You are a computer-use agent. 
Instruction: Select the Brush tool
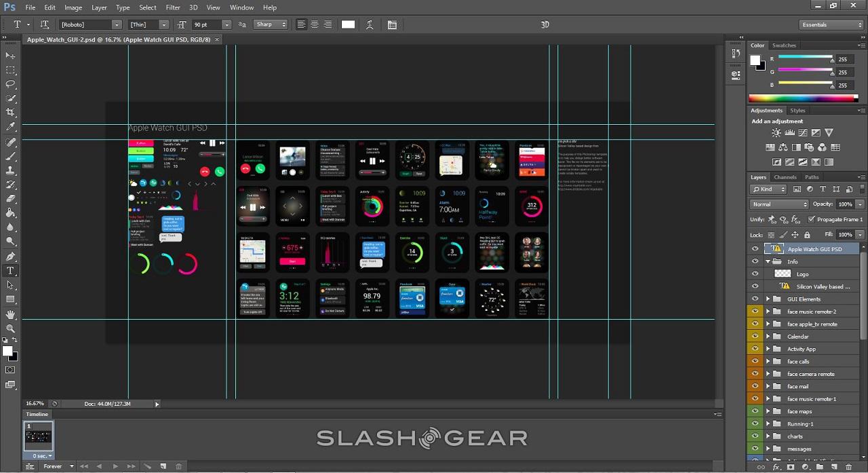[10, 156]
